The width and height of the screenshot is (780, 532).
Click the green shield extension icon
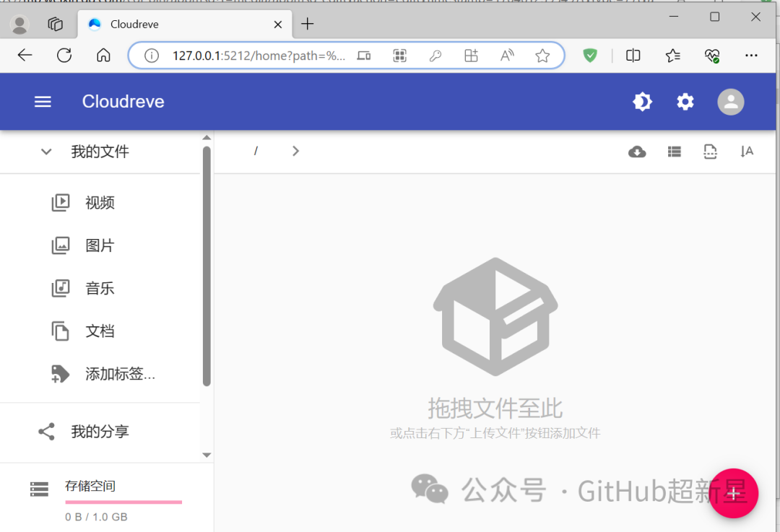point(590,55)
